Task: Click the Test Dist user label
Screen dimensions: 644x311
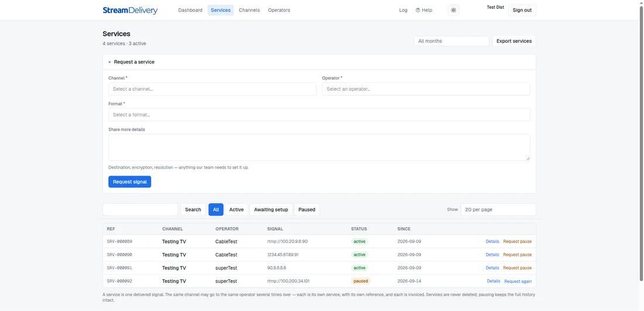Action: click(495, 8)
